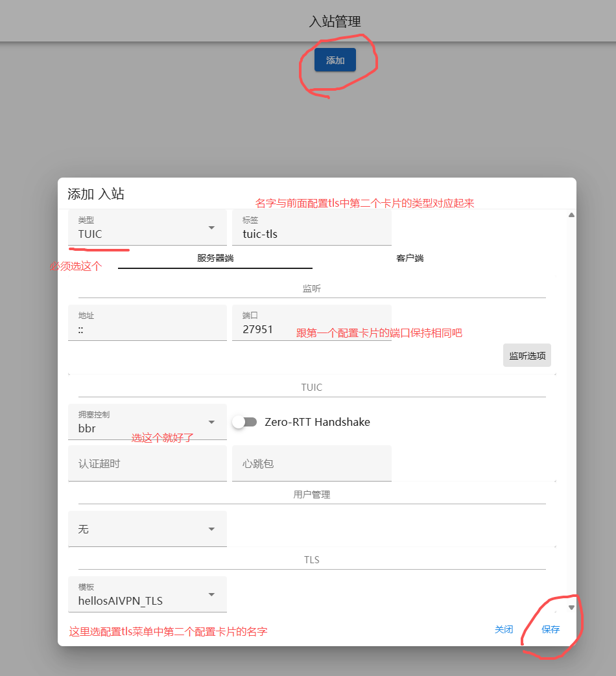The image size is (616, 676).
Task: Open the 监听选项 button
Action: (x=527, y=356)
